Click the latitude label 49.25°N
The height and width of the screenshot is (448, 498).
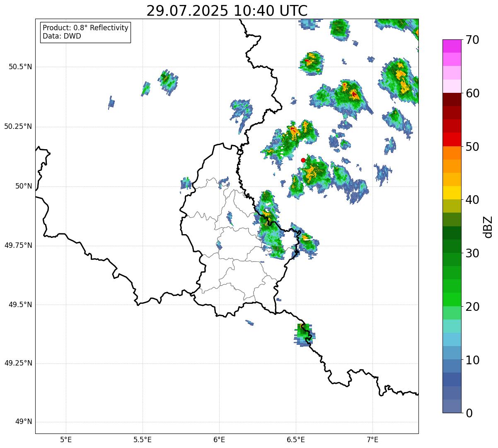[18, 363]
